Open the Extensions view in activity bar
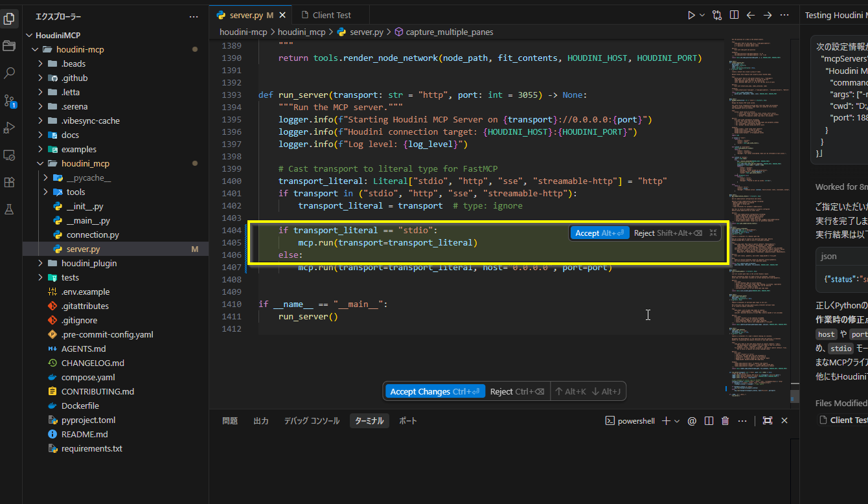 coord(10,182)
